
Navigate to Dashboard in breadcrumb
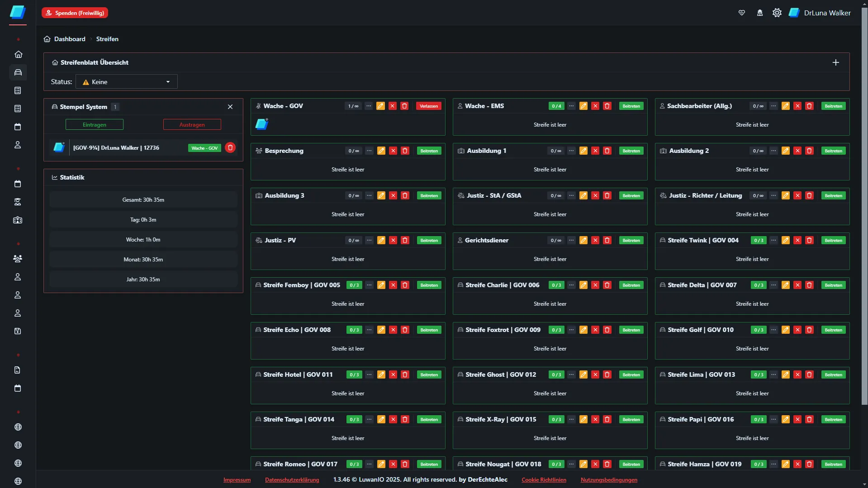69,39
